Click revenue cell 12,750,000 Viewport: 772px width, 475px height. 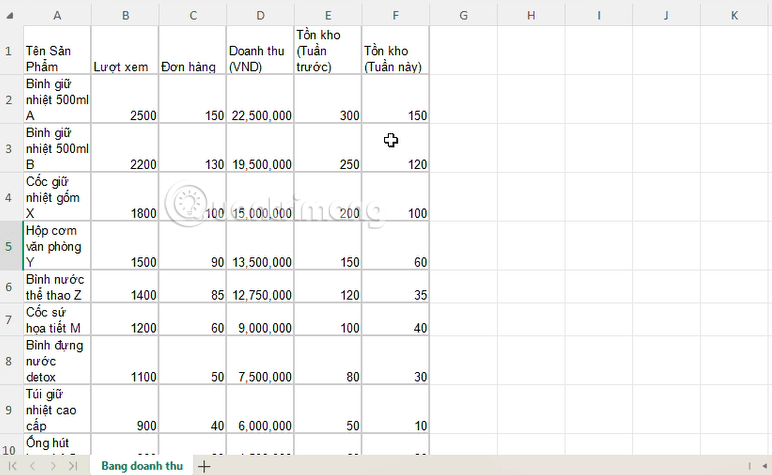pos(260,286)
